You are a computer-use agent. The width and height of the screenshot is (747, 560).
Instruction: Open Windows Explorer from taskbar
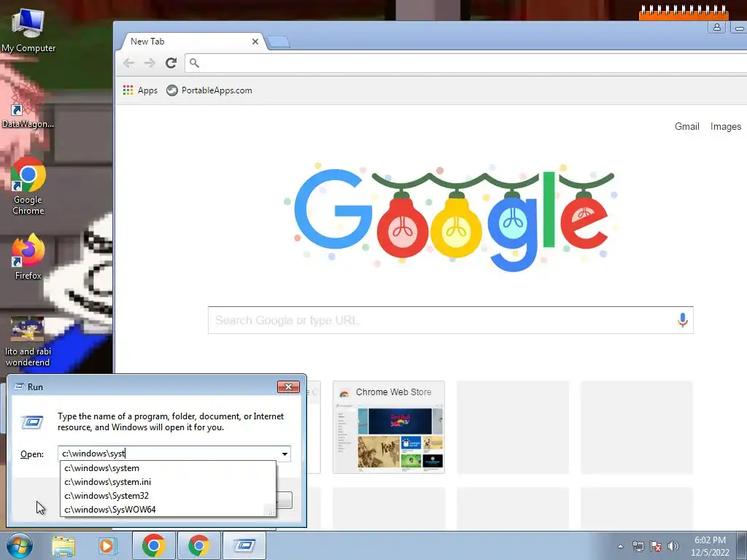(x=63, y=546)
